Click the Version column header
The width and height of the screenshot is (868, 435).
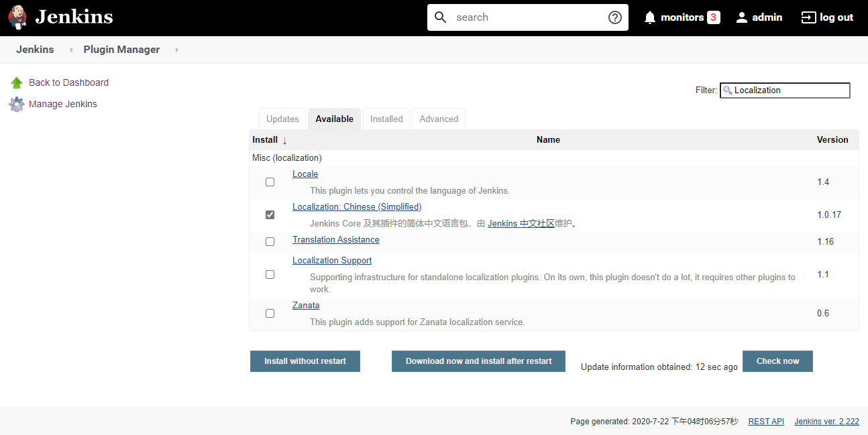point(832,140)
